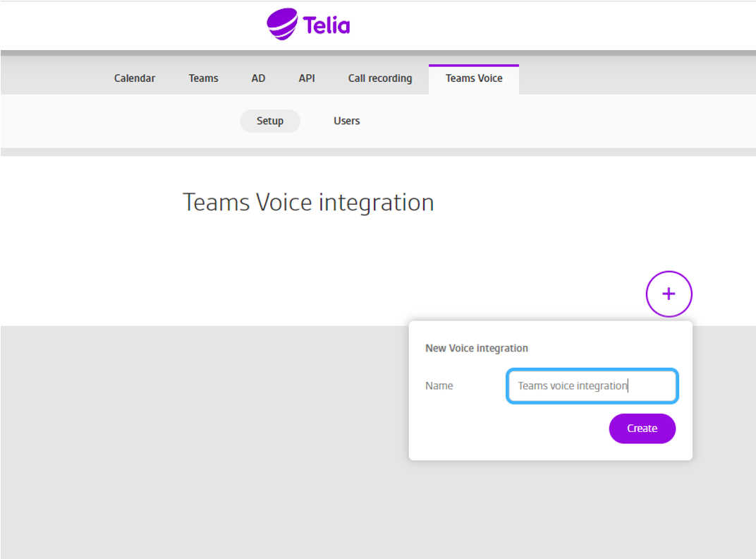Viewport: 756px width, 559px height.
Task: Click the Name field label
Action: (439, 385)
